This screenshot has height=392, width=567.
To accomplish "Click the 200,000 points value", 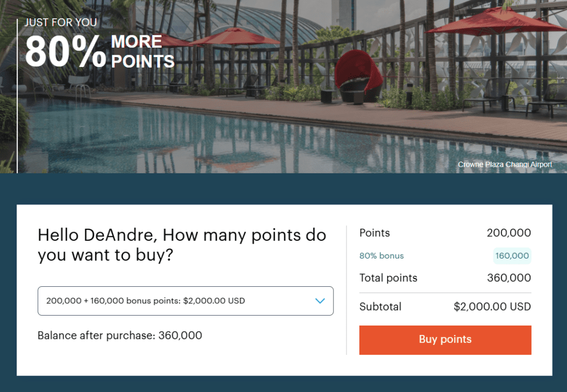I will (x=509, y=233).
